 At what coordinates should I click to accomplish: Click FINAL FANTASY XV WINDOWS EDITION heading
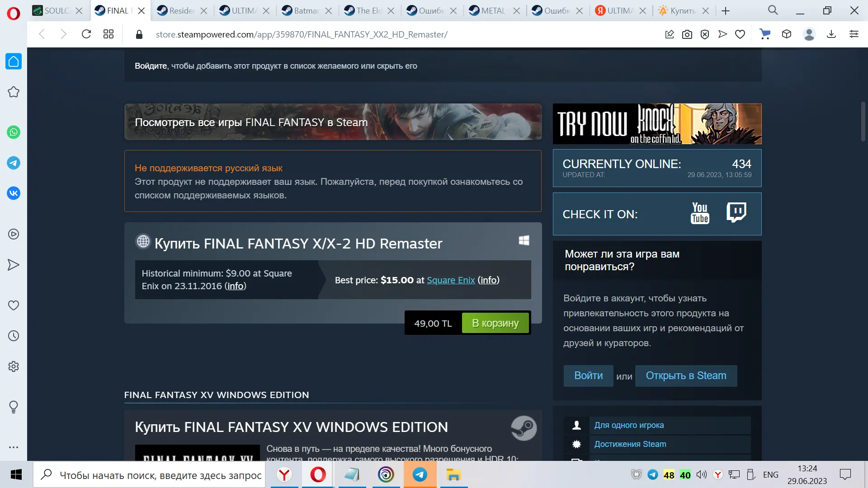click(217, 395)
